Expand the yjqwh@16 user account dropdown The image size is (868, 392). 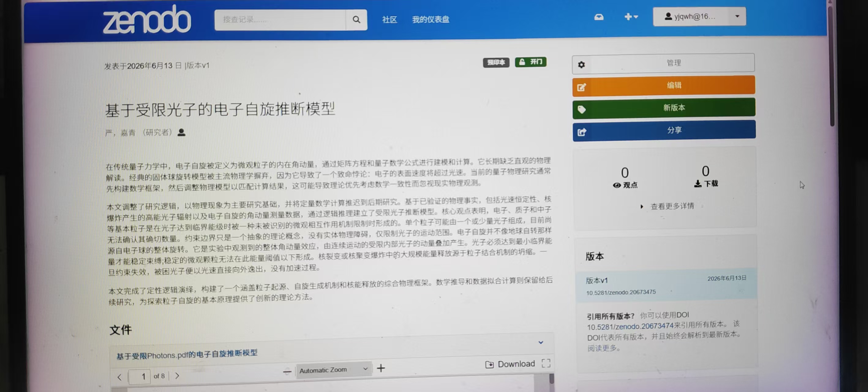[x=699, y=17]
